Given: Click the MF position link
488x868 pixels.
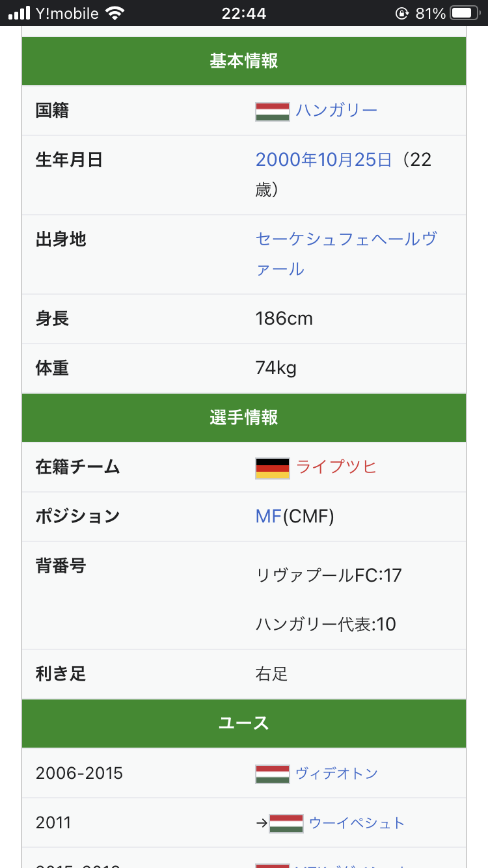Looking at the screenshot, I should tap(268, 516).
